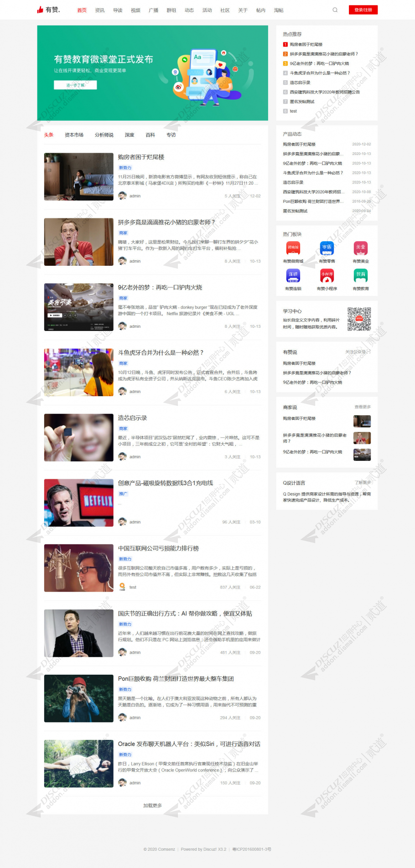The width and height of the screenshot is (415, 868).
Task: Open article 斗鱼虎牙合并为什么是一种必然？
Action: point(161,352)
